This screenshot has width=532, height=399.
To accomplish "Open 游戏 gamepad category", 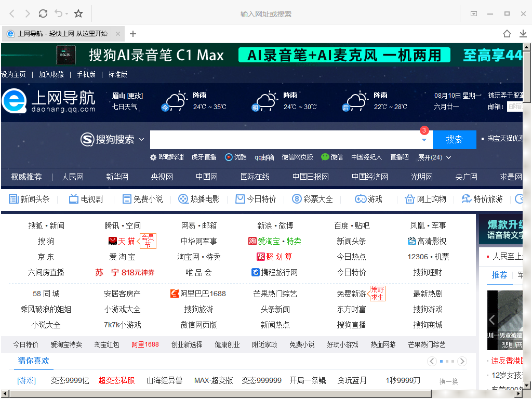I will pos(368,199).
